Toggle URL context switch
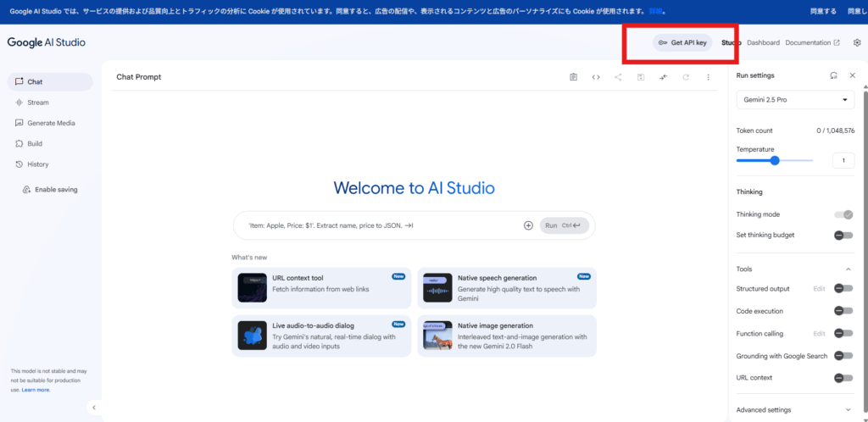Screen dimensions: 868x422 843,378
